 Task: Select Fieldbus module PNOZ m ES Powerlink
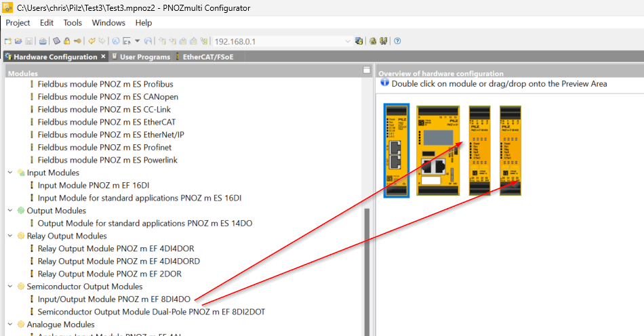[x=107, y=160]
